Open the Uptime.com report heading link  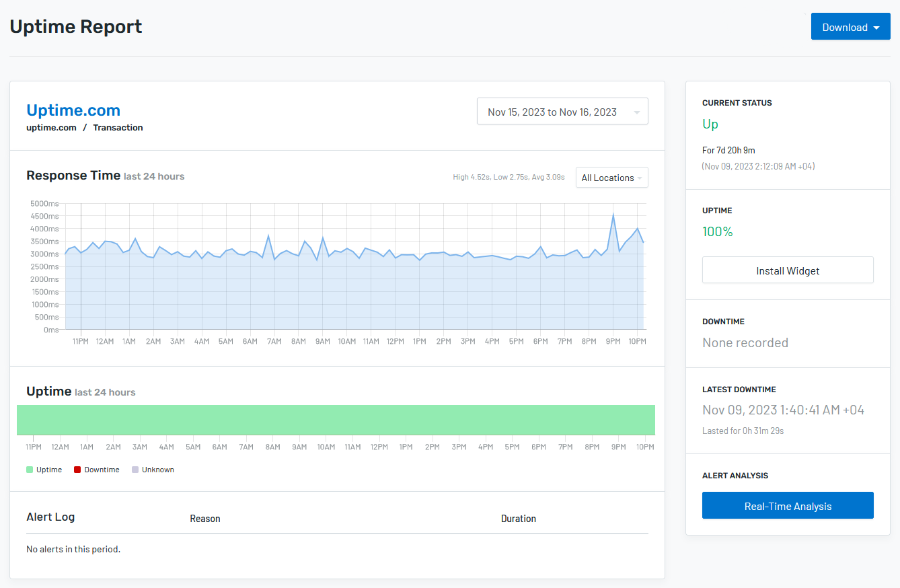73,110
